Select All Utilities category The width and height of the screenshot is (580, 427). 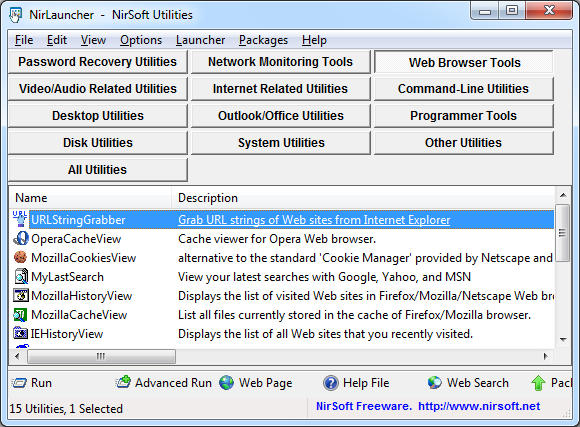[x=98, y=170]
